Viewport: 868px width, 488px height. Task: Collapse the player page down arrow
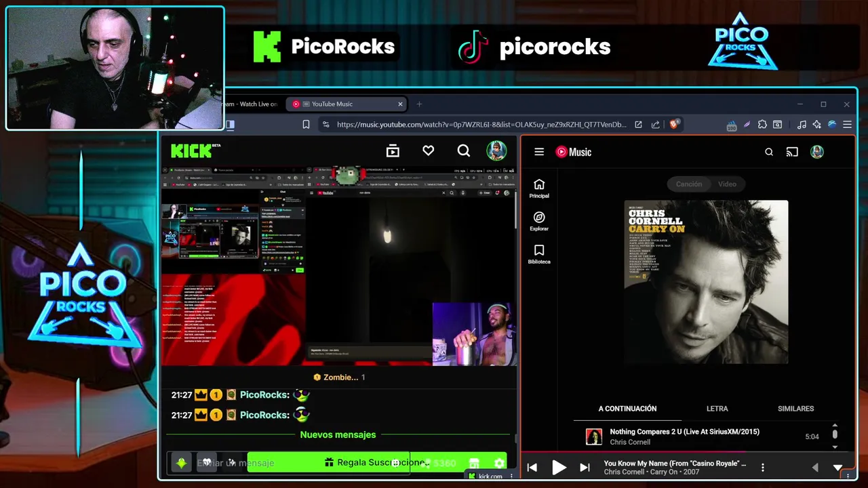coord(837,468)
